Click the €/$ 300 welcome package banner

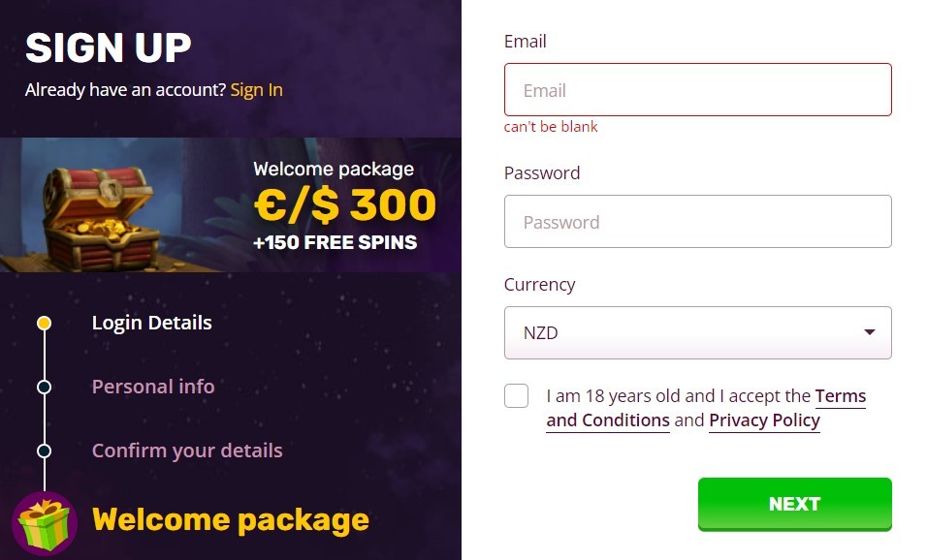coord(231,205)
